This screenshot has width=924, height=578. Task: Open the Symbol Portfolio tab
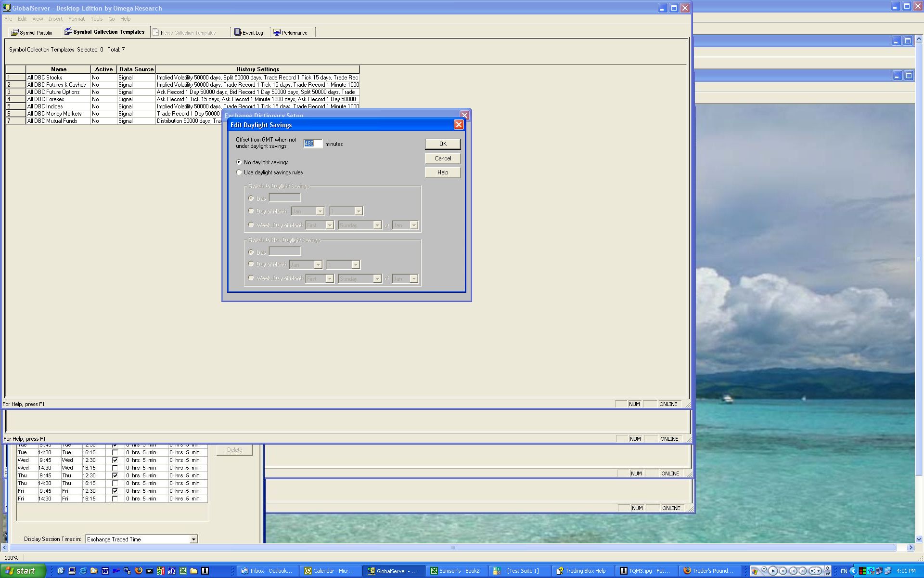click(x=32, y=33)
